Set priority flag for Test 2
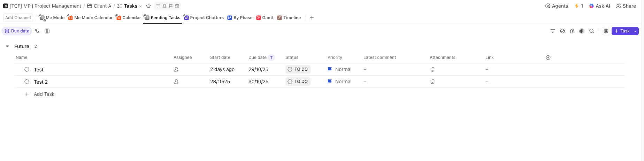This screenshot has height=161, width=644. 330,82
